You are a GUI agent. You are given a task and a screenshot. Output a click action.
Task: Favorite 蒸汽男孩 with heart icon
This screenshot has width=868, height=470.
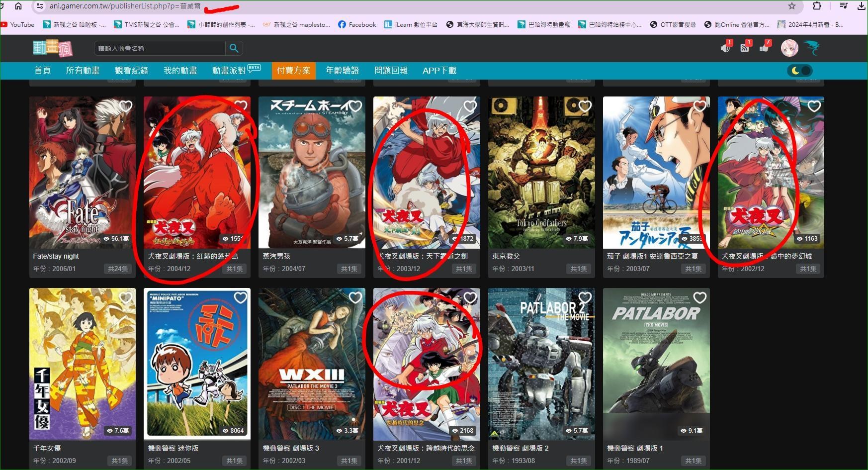pyautogui.click(x=355, y=106)
